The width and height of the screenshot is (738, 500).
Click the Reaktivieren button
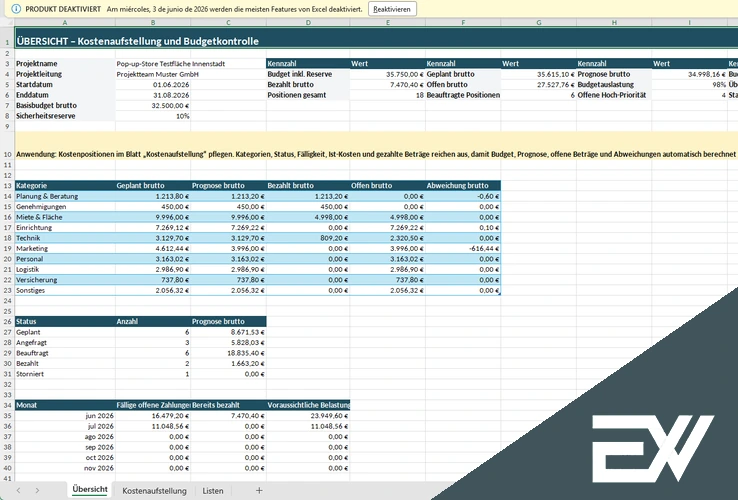tap(392, 9)
